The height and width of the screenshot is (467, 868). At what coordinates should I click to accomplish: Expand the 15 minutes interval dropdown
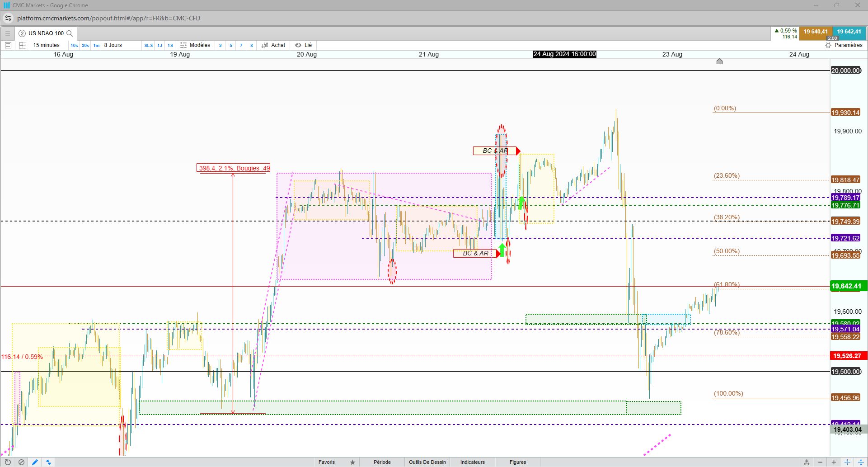tap(47, 45)
